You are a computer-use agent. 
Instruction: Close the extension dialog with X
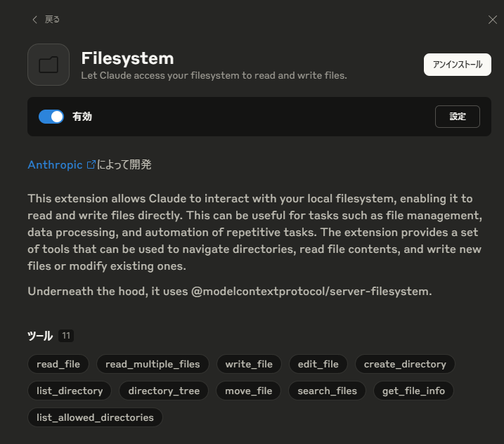click(493, 20)
